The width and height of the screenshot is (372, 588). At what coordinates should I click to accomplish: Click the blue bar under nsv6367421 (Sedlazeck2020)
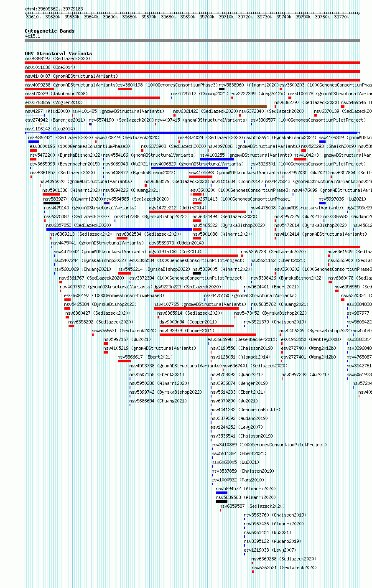tap(33, 142)
